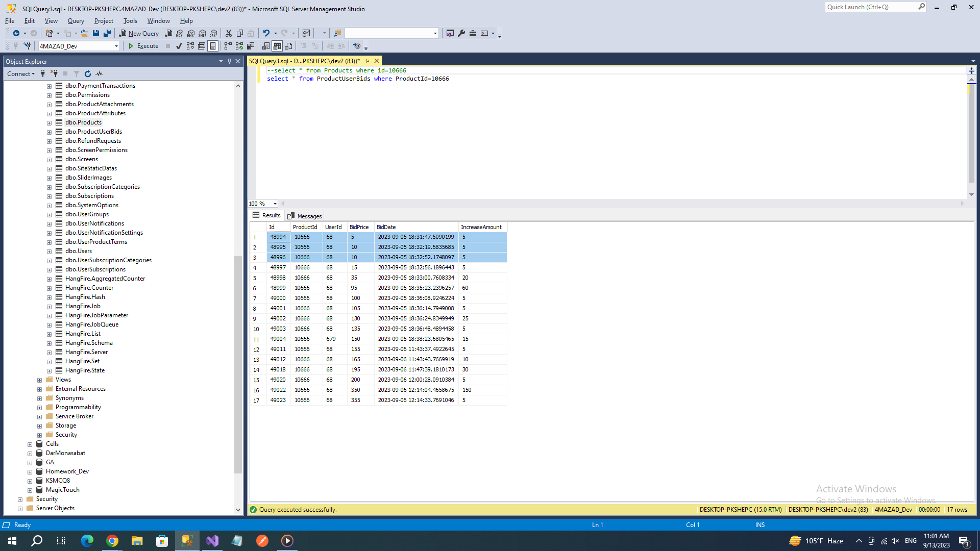Toggle pin on SQLQuery3.sql tab
The image size is (980, 551).
pos(367,61)
